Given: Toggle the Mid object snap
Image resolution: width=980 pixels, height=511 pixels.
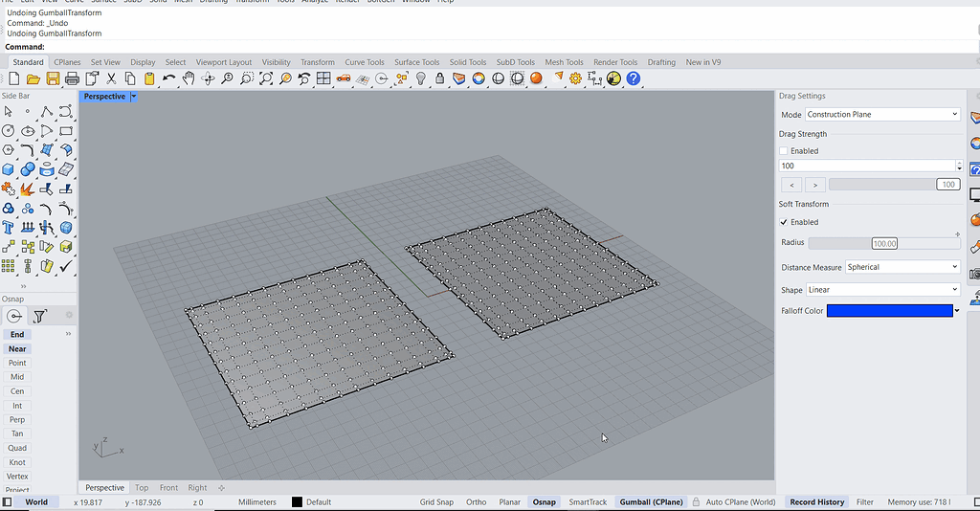Looking at the screenshot, I should [17, 377].
